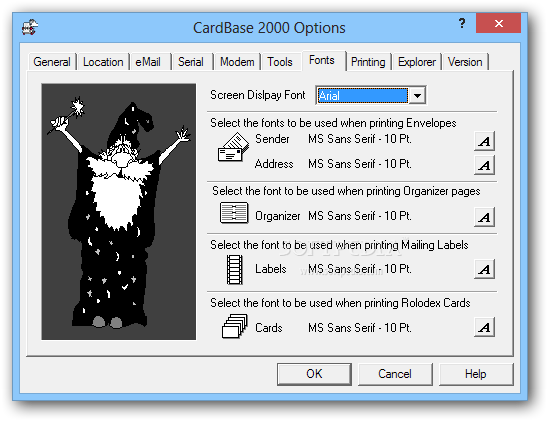The image size is (548, 421).
Task: Click the envelope icon beside Sender
Action: click(233, 147)
